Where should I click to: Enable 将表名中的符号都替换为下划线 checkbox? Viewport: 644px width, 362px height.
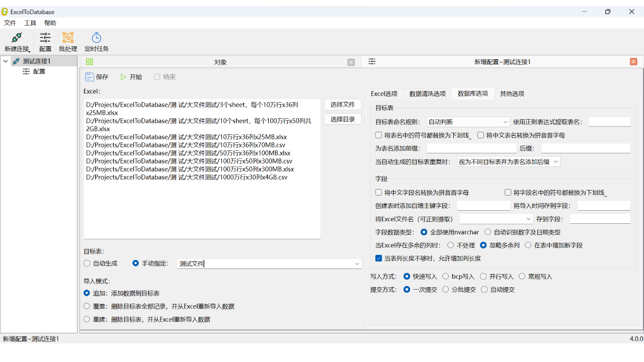(x=379, y=135)
